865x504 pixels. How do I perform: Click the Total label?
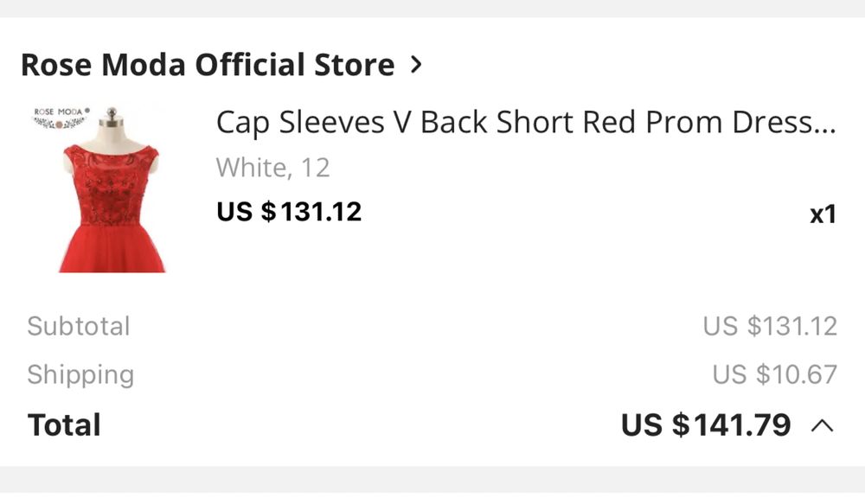(64, 425)
